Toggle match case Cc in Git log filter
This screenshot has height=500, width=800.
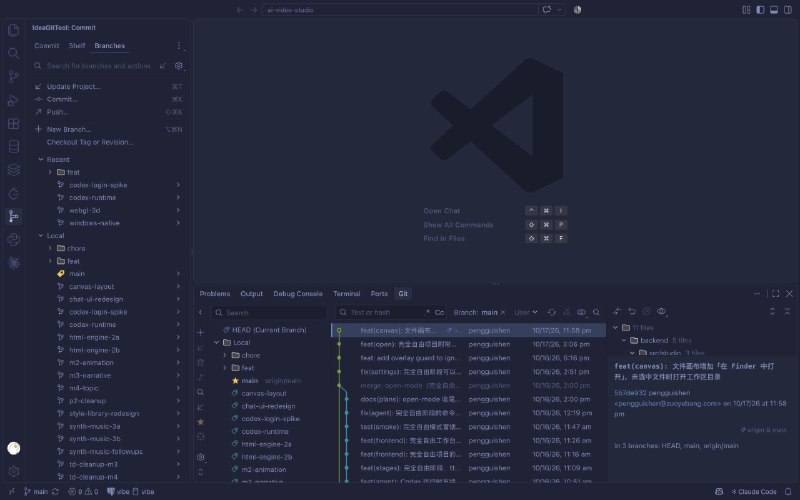click(x=439, y=312)
